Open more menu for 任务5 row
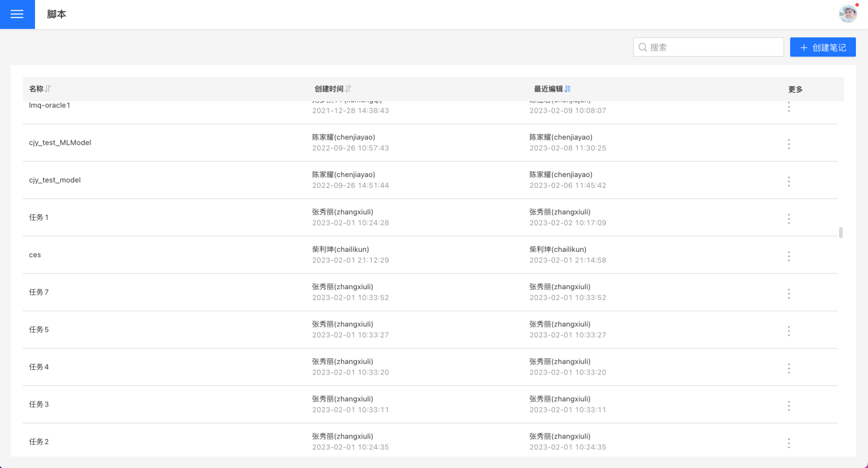The image size is (868, 468). click(x=788, y=331)
